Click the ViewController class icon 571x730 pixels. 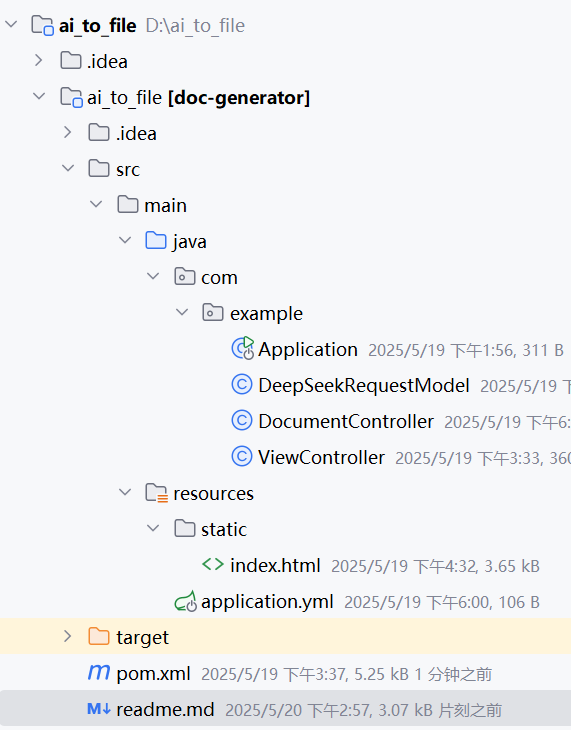click(242, 457)
